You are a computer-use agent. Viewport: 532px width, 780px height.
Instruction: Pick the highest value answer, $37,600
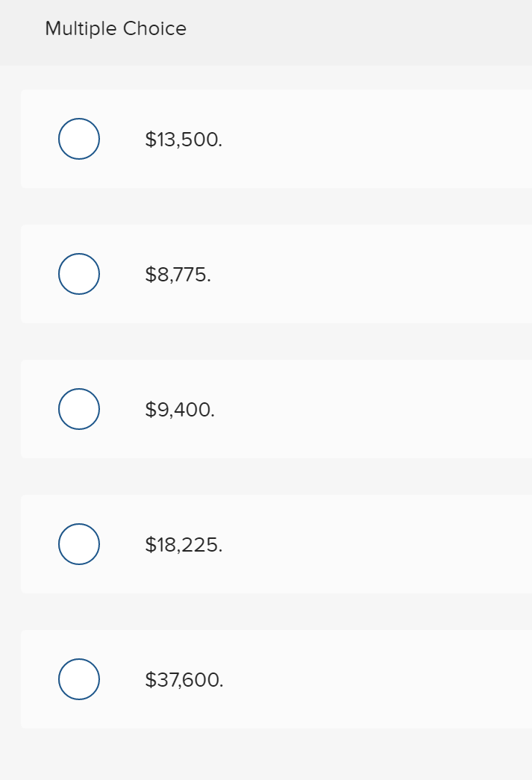pos(78,679)
